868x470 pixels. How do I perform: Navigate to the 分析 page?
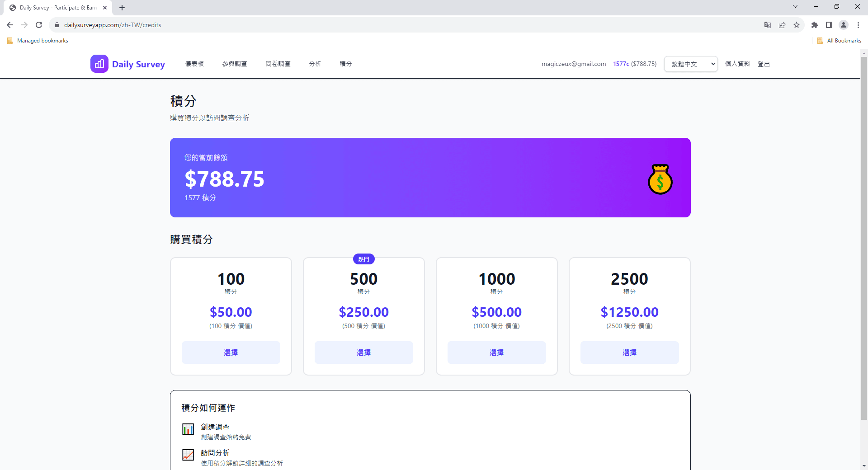click(x=315, y=64)
